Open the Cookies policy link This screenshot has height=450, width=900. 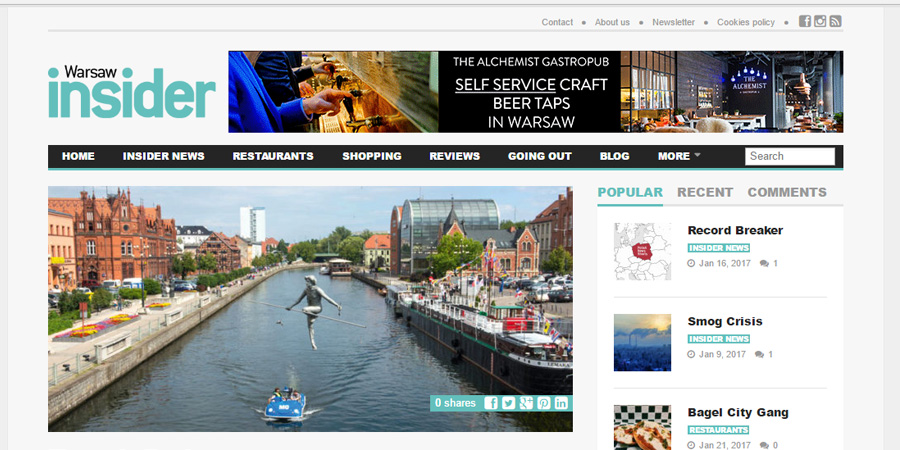point(745,22)
